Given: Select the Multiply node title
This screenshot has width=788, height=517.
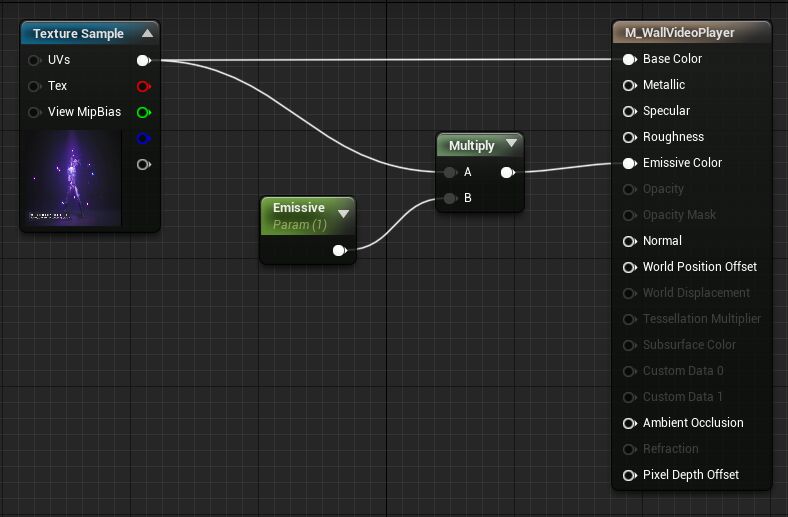Looking at the screenshot, I should 471,146.
